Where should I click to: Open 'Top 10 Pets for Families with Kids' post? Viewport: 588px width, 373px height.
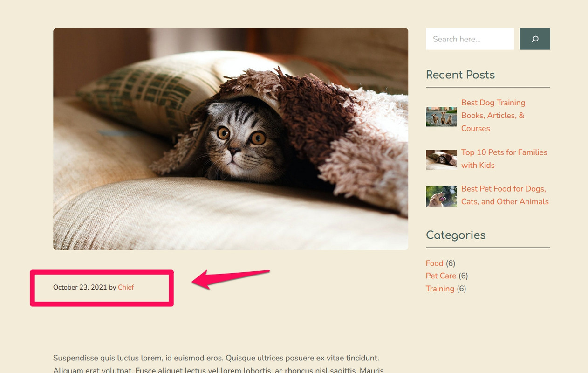[x=504, y=159]
